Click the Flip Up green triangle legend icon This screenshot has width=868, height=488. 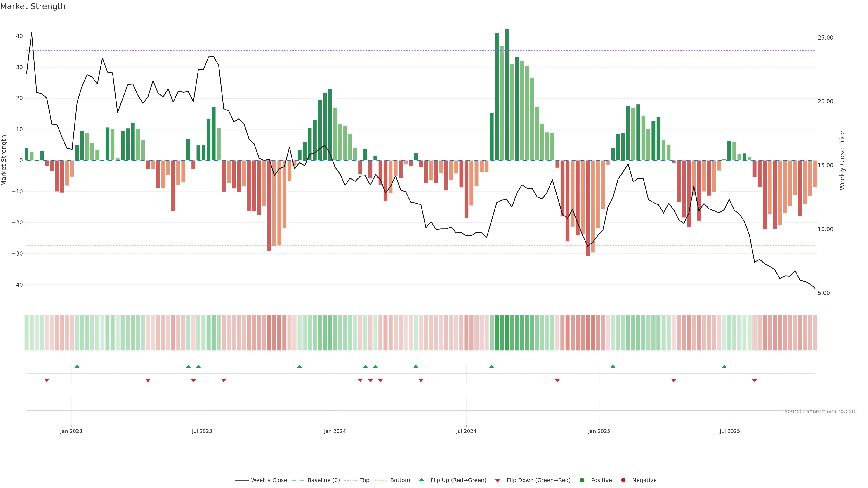421,480
